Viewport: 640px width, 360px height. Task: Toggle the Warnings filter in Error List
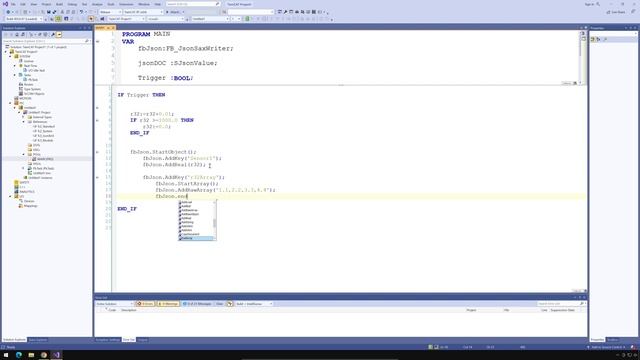(x=168, y=304)
